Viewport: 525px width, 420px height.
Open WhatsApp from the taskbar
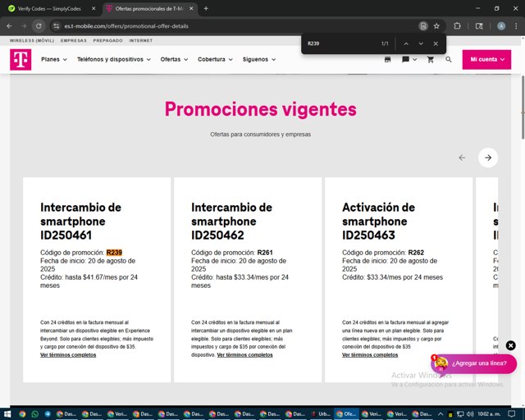(x=34, y=414)
